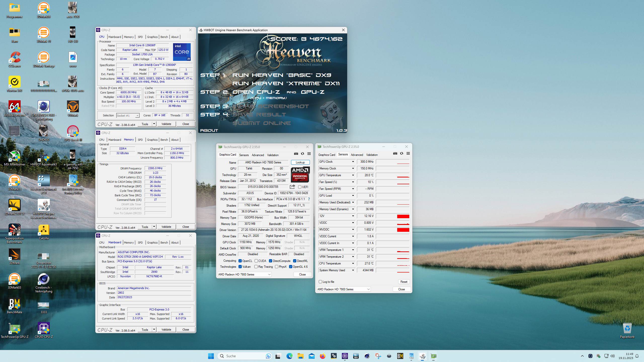The height and width of the screenshot is (362, 644).
Task: Show hidden tray icons chevron
Action: pyautogui.click(x=582, y=356)
